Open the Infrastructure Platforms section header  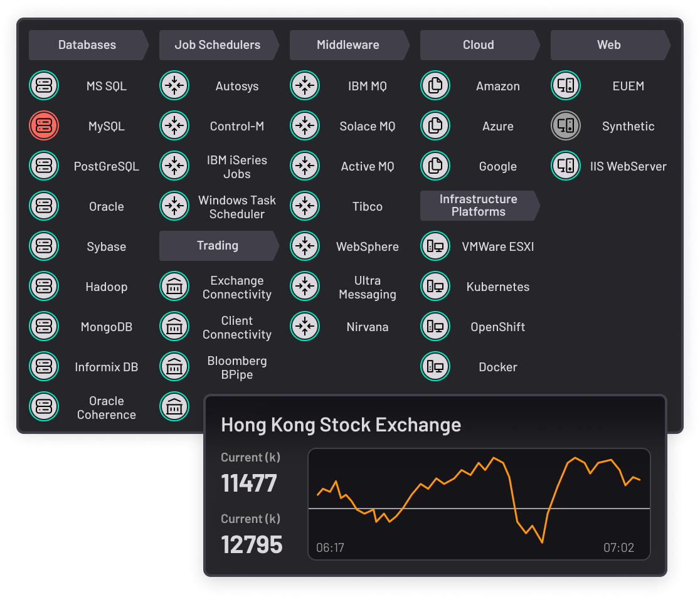pos(479,206)
